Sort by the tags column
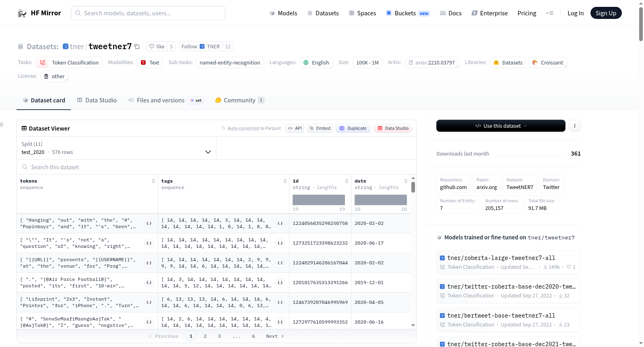 [285, 181]
